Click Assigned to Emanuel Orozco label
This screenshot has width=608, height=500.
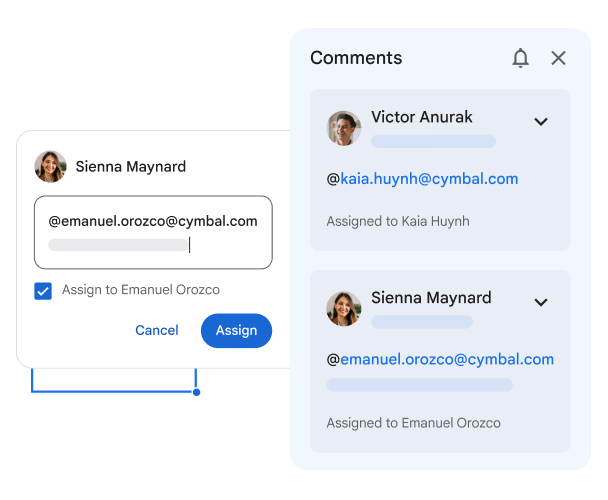414,423
